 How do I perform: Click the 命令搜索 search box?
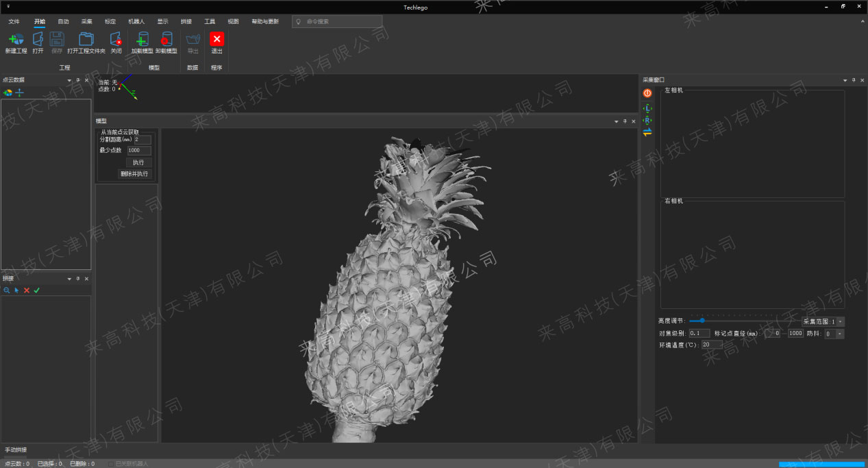point(339,21)
